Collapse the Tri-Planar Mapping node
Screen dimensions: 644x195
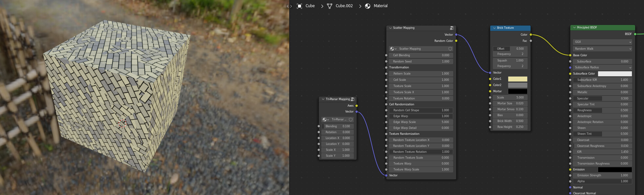[x=323, y=99]
